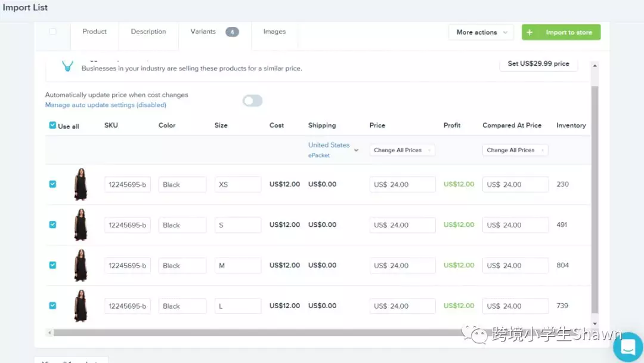Viewport: 644px width, 363px height.
Task: Click the lightbulb price suggestion icon
Action: (x=67, y=66)
